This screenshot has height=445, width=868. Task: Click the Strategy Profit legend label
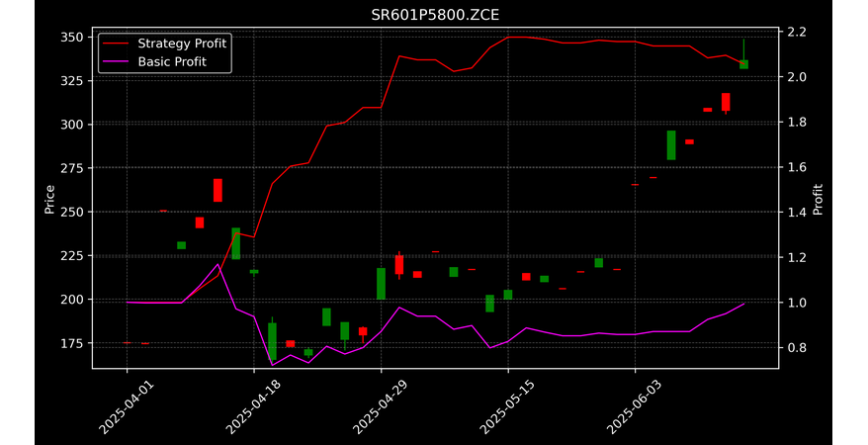(182, 44)
